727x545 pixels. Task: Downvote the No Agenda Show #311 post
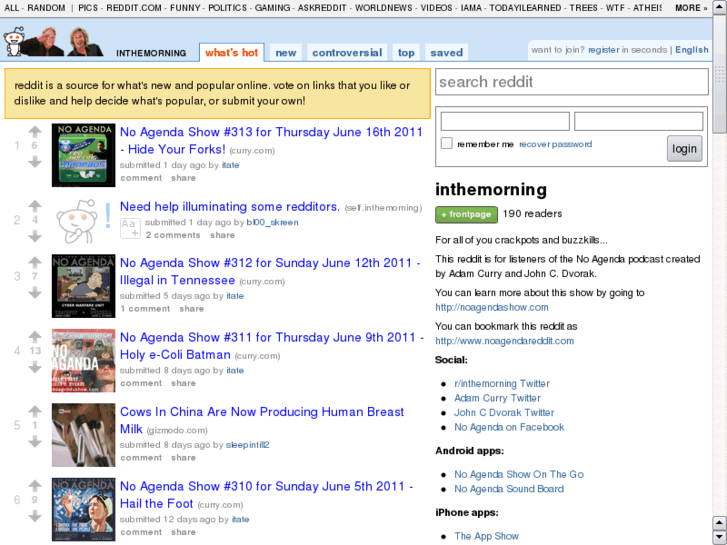click(x=35, y=367)
